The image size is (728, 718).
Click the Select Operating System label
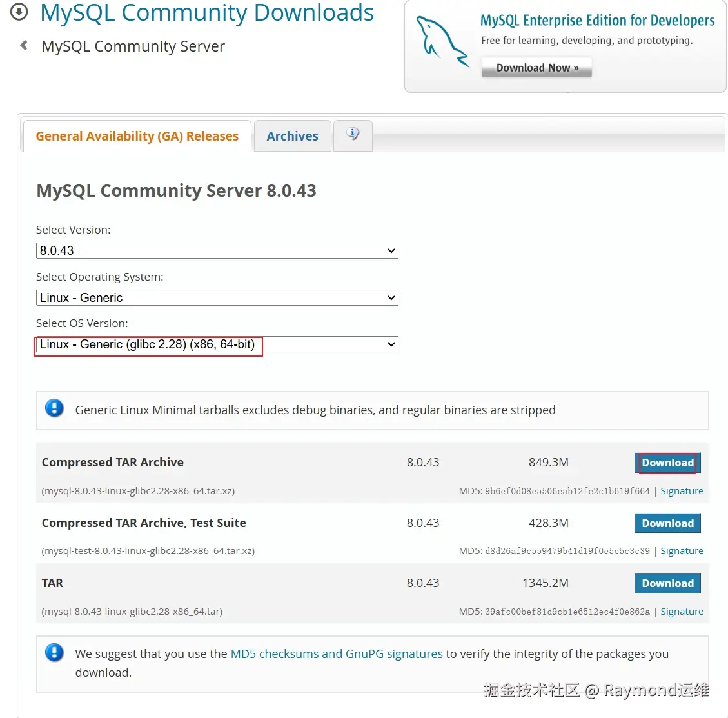click(x=100, y=277)
